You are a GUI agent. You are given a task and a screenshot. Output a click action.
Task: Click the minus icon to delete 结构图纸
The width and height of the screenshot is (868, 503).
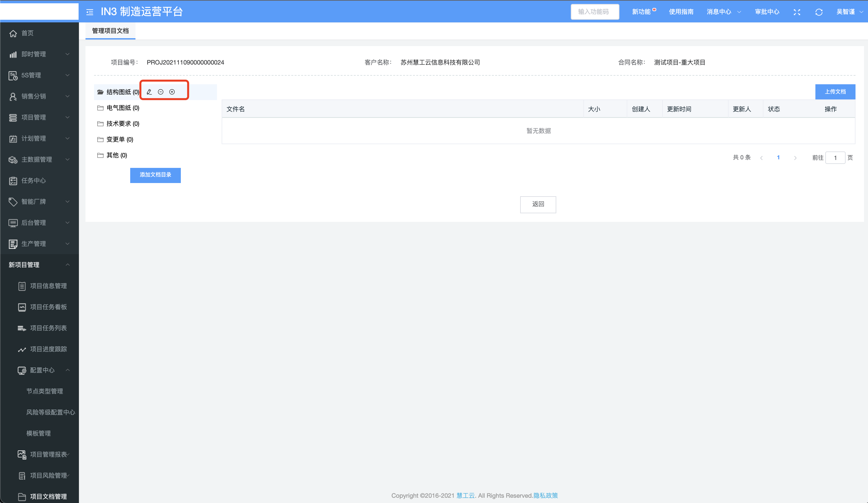click(160, 92)
